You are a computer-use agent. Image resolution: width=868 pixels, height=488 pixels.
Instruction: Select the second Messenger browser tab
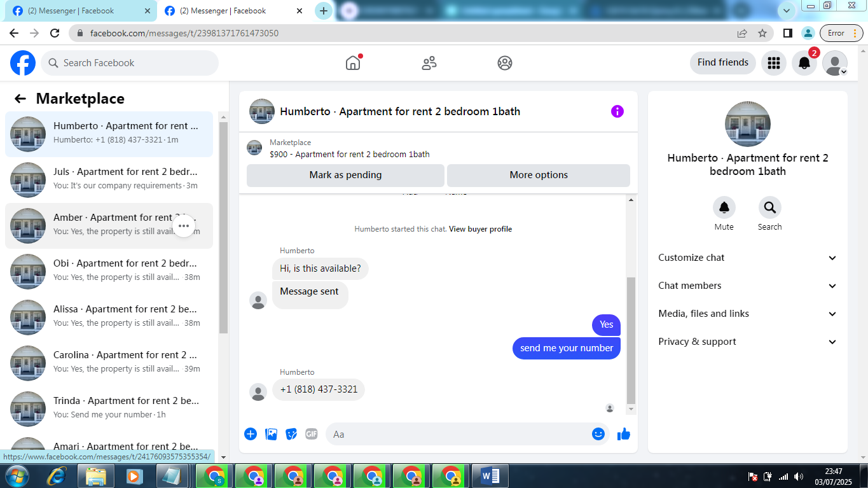(232, 11)
